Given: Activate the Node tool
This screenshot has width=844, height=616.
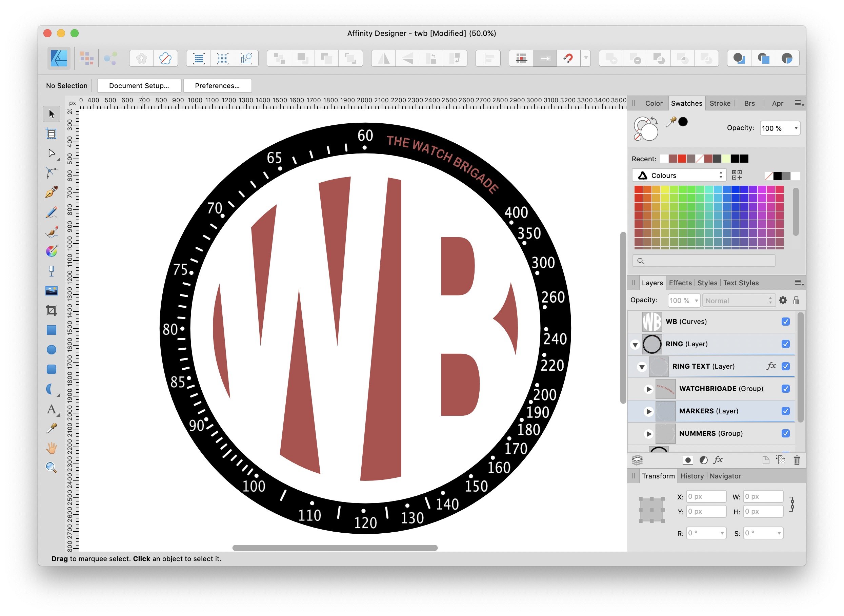Looking at the screenshot, I should pyautogui.click(x=52, y=153).
